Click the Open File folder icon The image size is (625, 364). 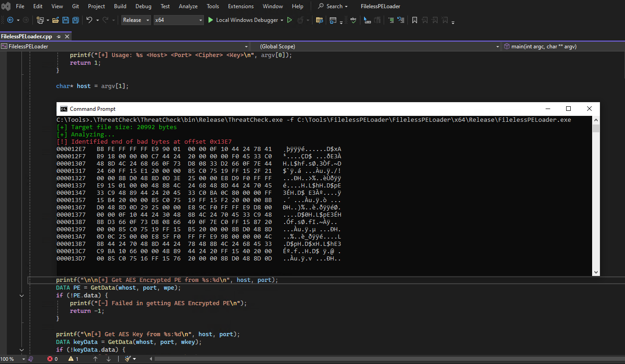pos(56,20)
